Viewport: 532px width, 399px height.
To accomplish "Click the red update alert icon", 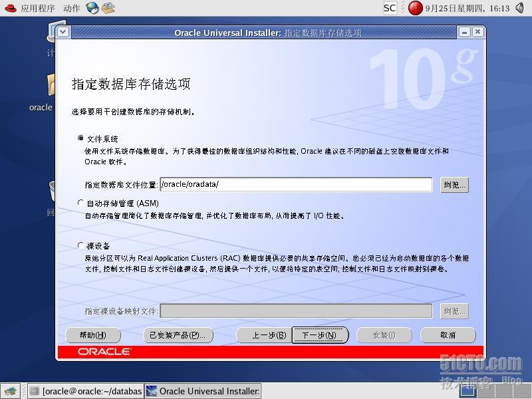I will (x=415, y=8).
